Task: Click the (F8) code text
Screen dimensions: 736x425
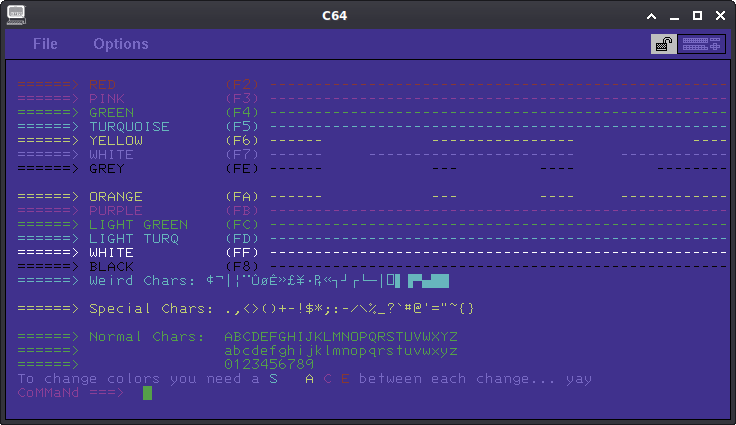Action: [x=242, y=267]
